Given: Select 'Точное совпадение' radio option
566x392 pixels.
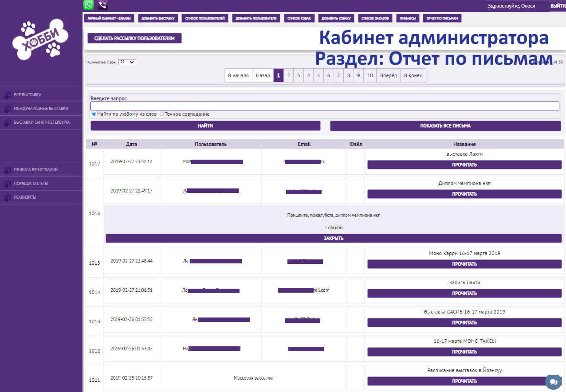Looking at the screenshot, I should tap(161, 114).
